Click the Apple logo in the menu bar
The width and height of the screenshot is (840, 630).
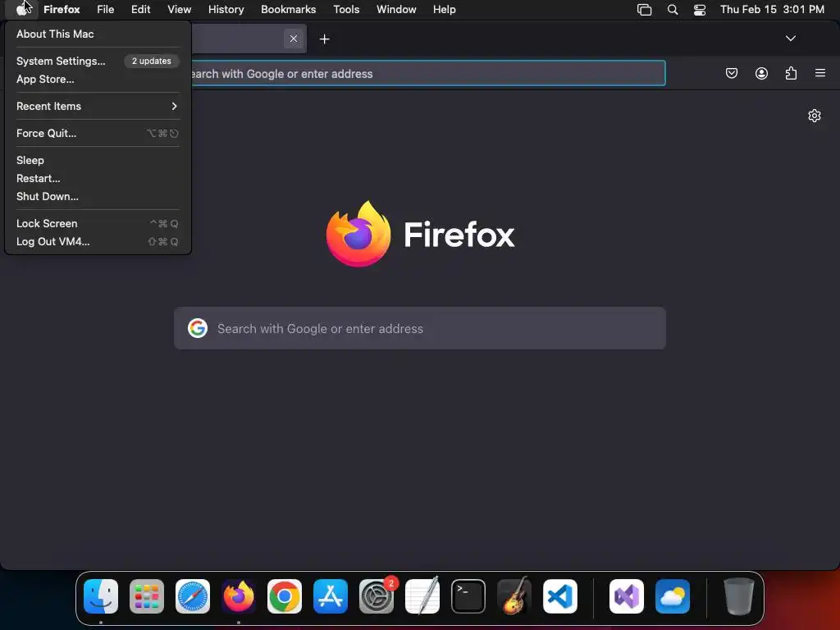pos(21,9)
